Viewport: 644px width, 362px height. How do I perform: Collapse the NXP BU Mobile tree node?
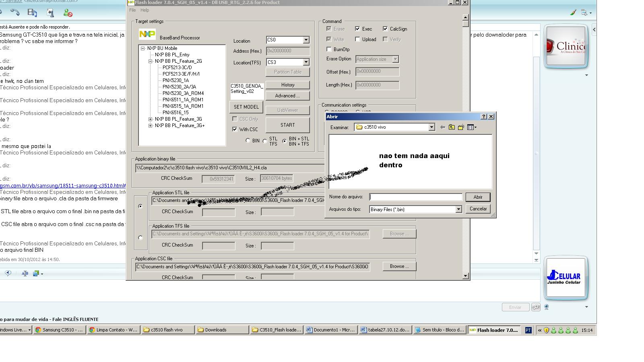point(142,48)
